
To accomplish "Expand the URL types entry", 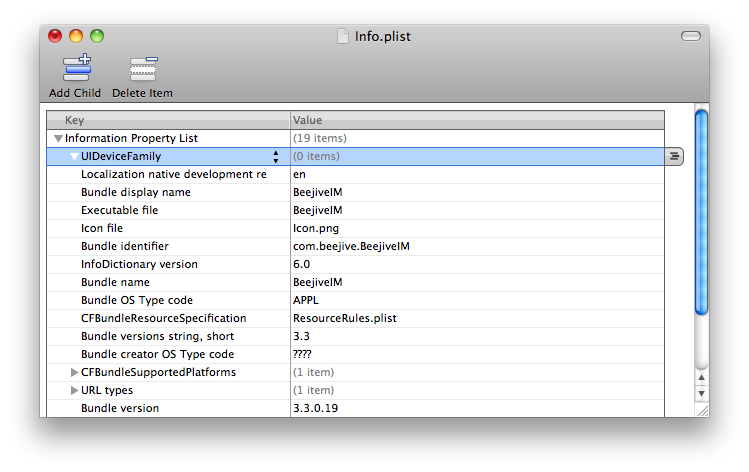I will tap(74, 390).
